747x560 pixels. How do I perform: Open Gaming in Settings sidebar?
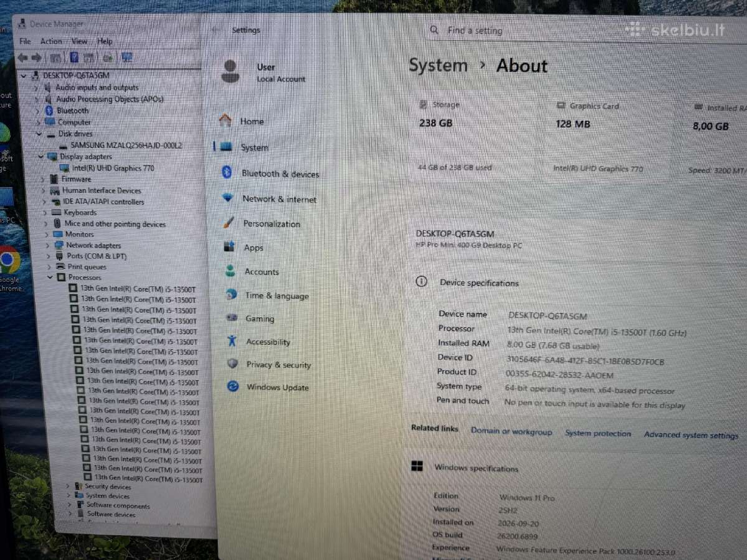[260, 319]
